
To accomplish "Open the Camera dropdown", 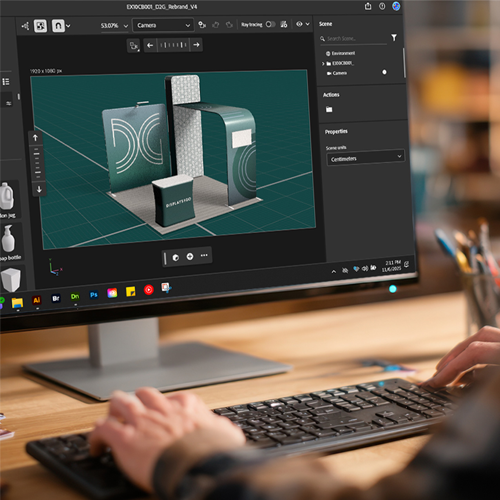I will coord(163,25).
